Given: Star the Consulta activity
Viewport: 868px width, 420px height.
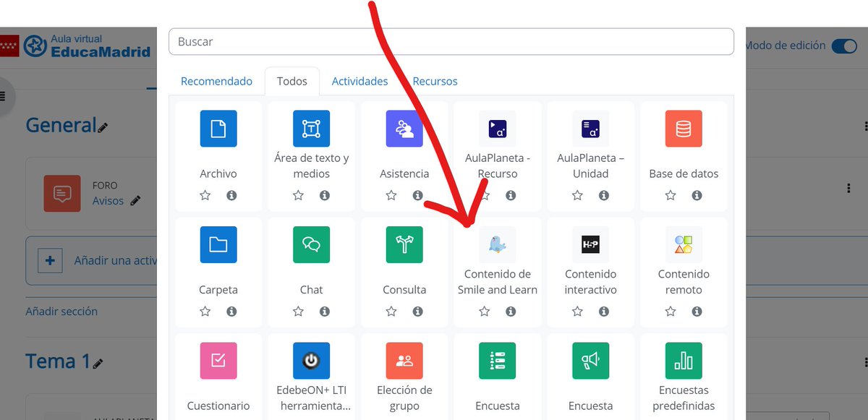Looking at the screenshot, I should click(x=391, y=312).
